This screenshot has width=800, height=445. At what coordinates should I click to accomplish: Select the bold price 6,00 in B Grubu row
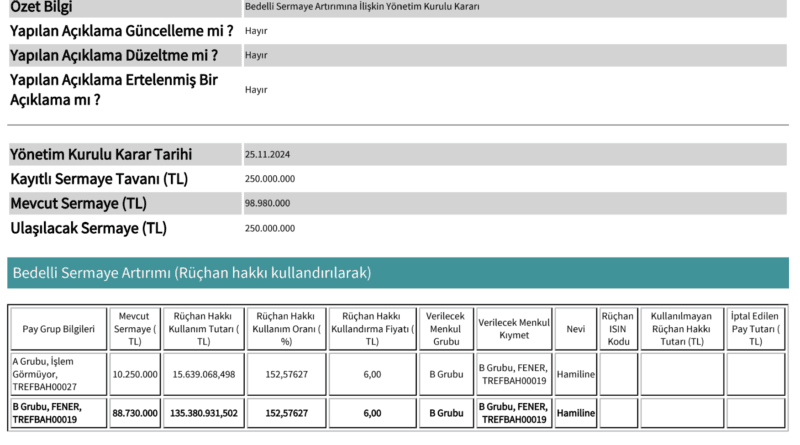pos(372,413)
